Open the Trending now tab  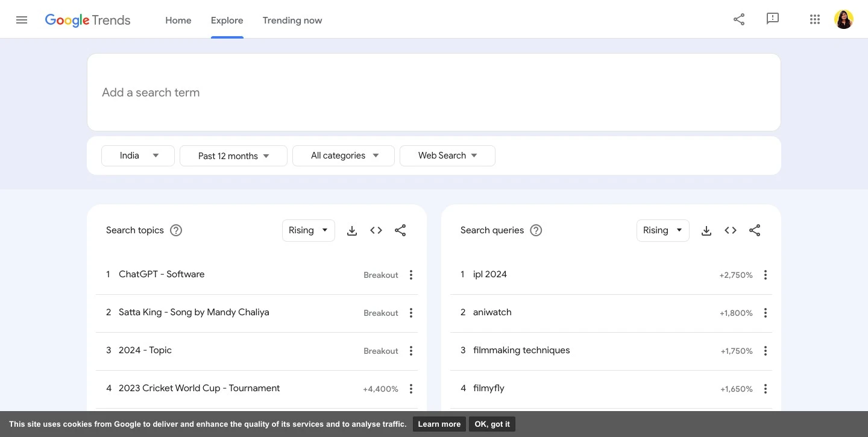click(x=292, y=20)
